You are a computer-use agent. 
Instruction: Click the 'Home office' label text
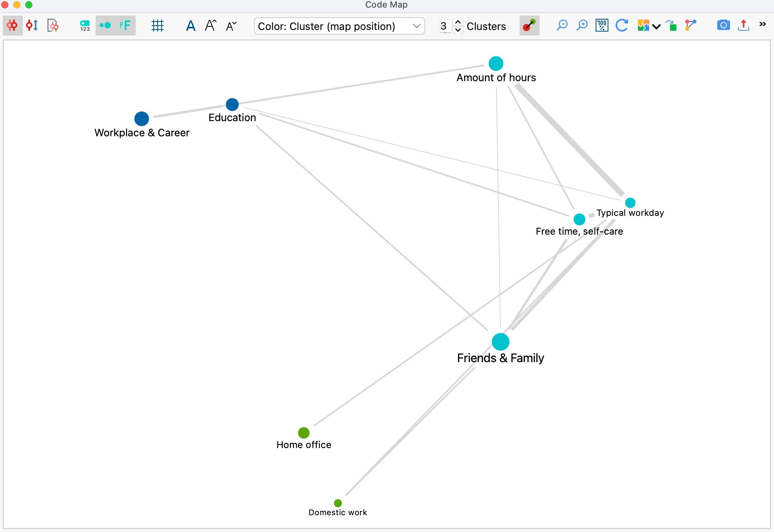[x=304, y=445]
